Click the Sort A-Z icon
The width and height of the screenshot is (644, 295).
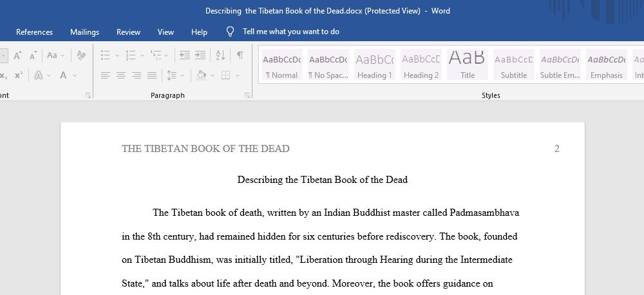(x=220, y=55)
